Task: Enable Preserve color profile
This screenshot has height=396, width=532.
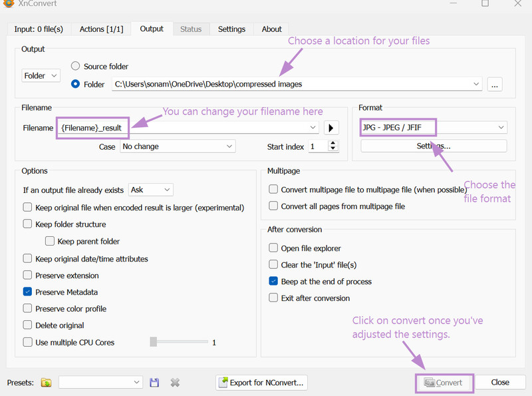Action: tap(27, 308)
